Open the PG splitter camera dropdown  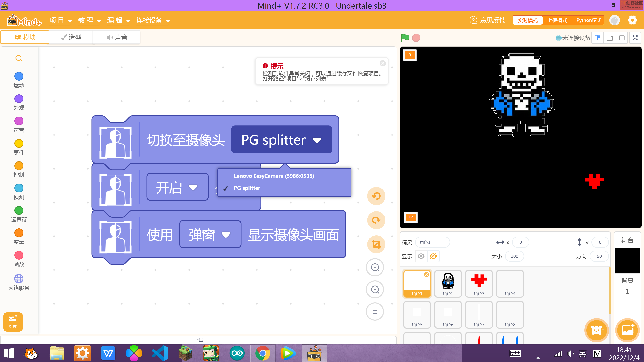[x=282, y=139]
